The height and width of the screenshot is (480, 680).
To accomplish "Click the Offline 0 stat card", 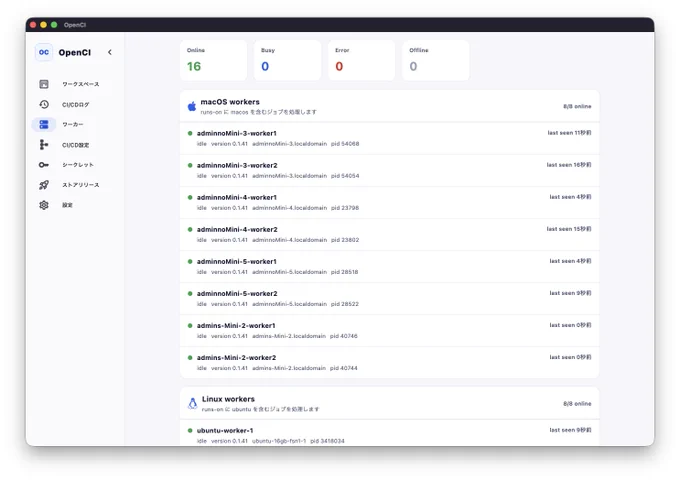I will point(436,60).
